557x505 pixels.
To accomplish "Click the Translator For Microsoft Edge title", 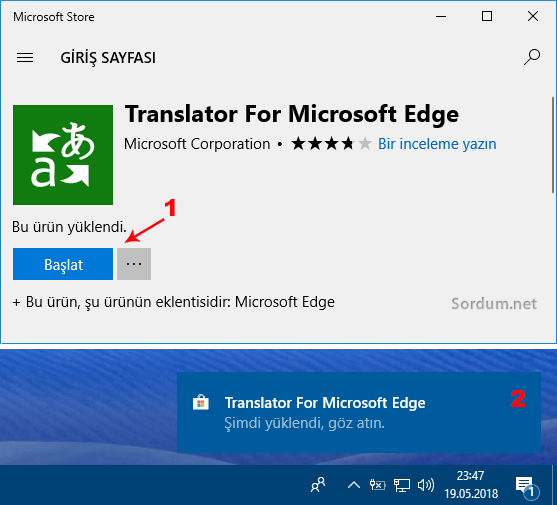I will click(292, 114).
